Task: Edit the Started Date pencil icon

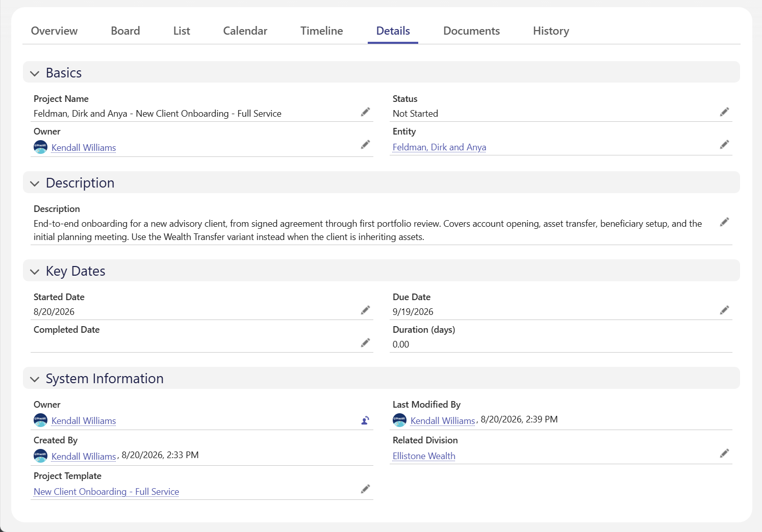Action: (365, 310)
